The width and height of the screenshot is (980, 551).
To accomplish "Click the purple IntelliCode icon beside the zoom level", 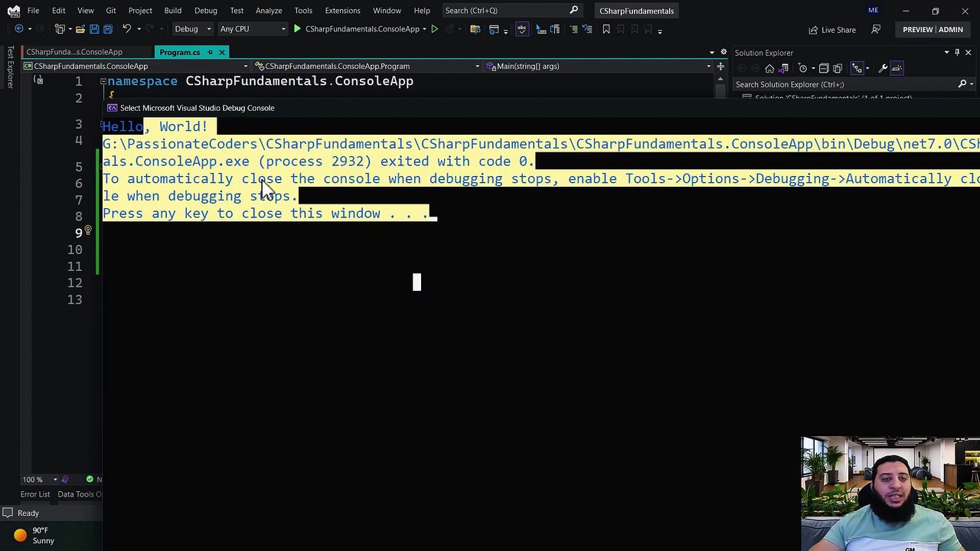I will (64, 479).
